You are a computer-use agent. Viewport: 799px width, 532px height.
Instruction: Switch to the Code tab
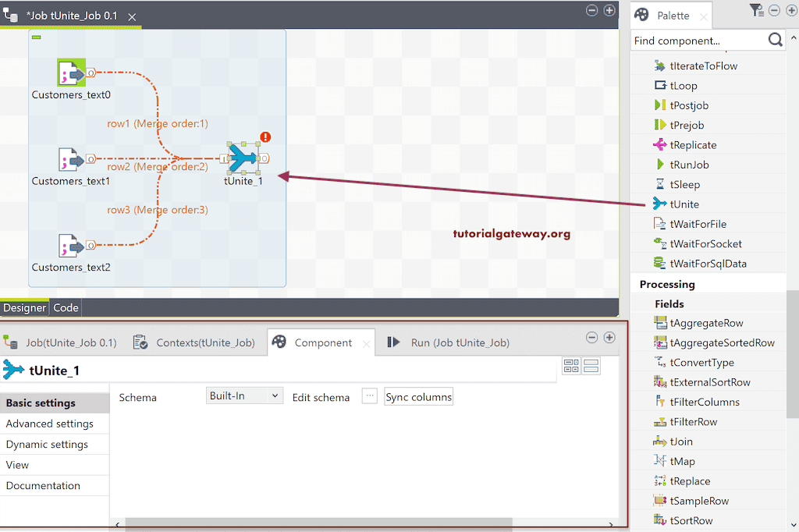[65, 307]
